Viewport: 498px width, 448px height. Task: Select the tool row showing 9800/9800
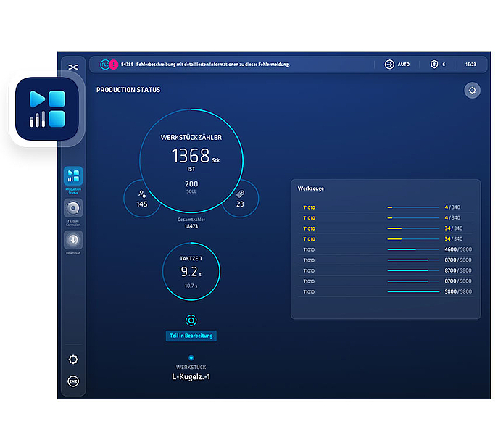click(386, 291)
